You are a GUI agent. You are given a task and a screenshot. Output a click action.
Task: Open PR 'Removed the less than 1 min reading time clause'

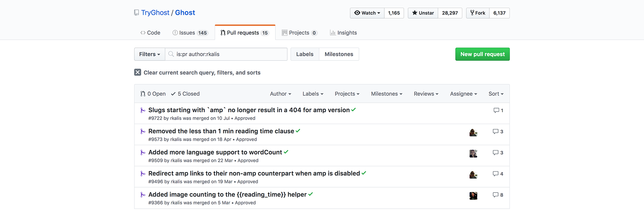click(221, 131)
